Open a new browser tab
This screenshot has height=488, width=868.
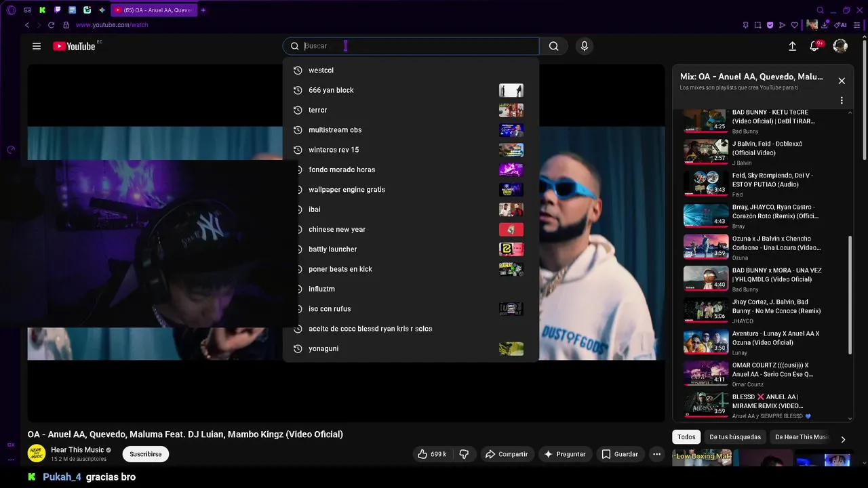(x=203, y=10)
